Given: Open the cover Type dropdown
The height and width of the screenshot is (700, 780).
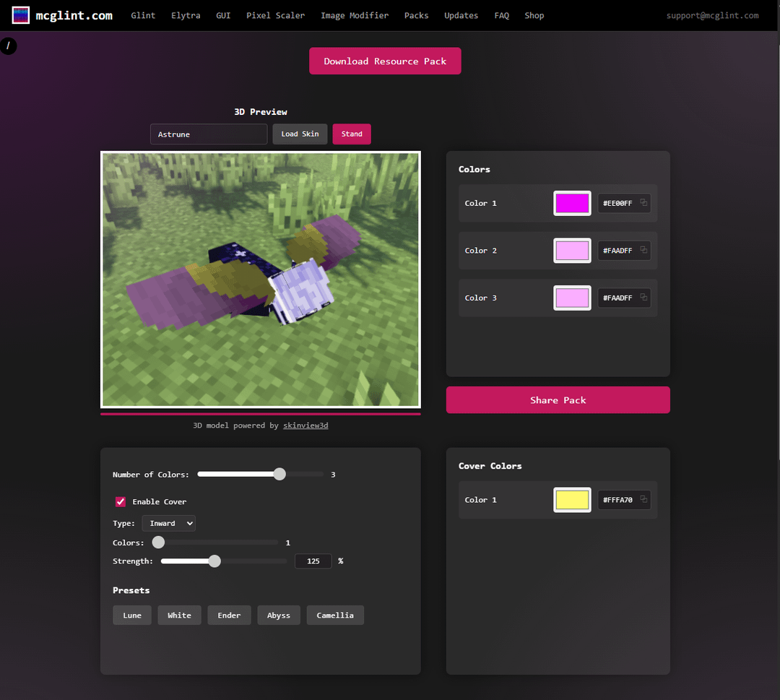Looking at the screenshot, I should point(168,524).
